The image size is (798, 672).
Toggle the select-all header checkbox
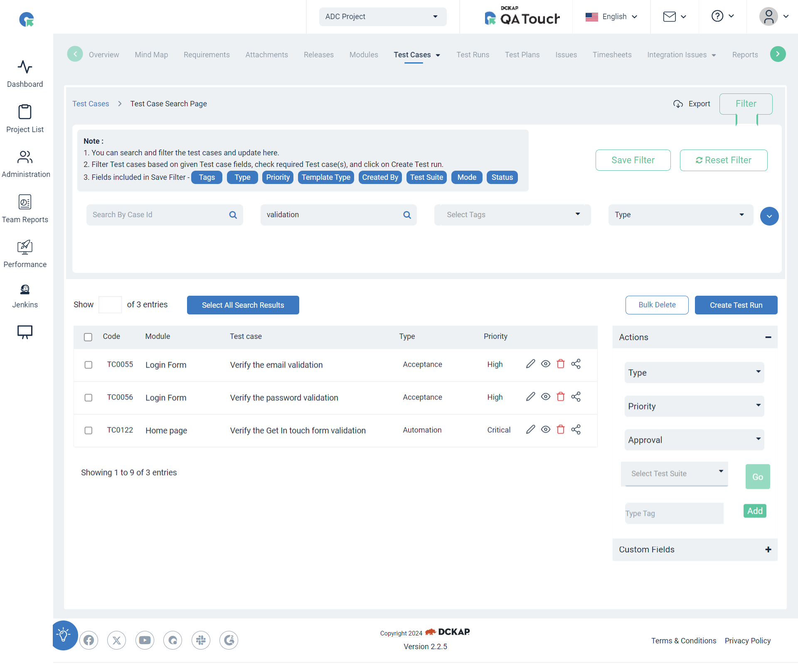point(88,337)
